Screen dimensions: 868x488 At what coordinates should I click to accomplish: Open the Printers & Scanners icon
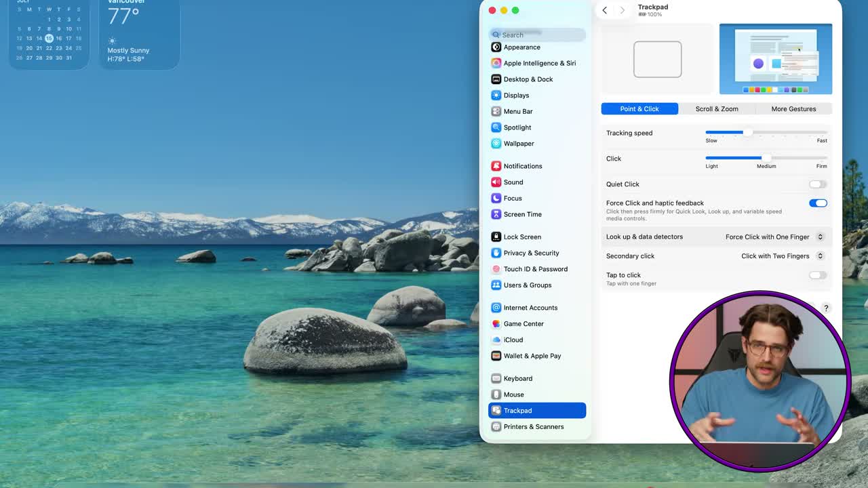496,427
